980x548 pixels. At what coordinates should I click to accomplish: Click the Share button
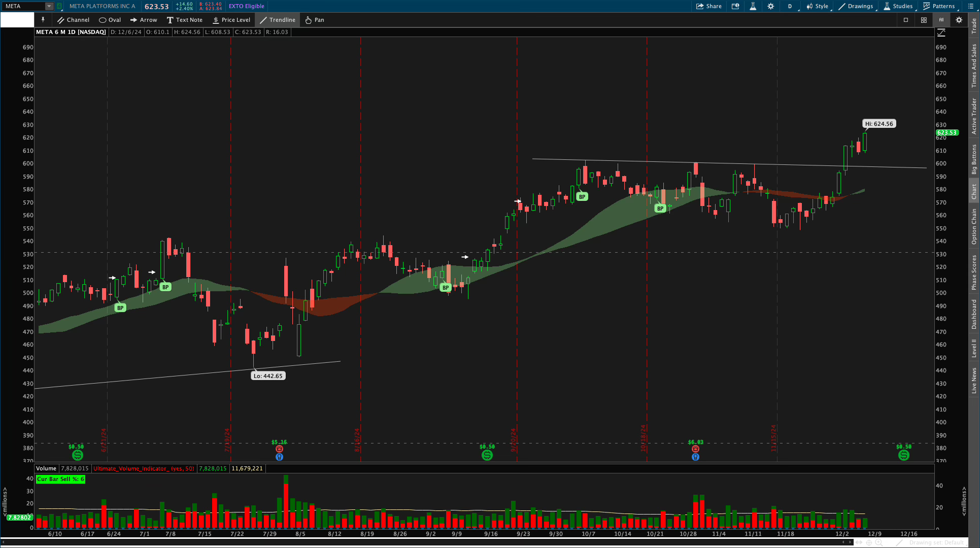(709, 6)
